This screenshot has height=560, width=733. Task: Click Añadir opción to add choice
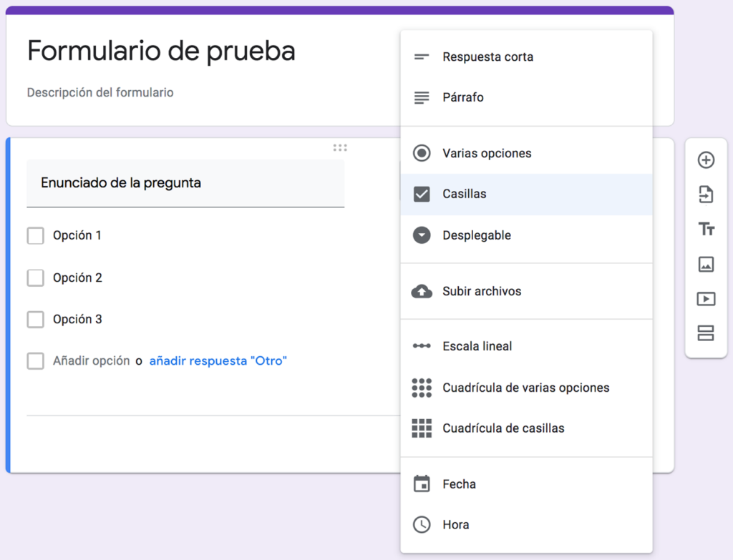pos(91,361)
